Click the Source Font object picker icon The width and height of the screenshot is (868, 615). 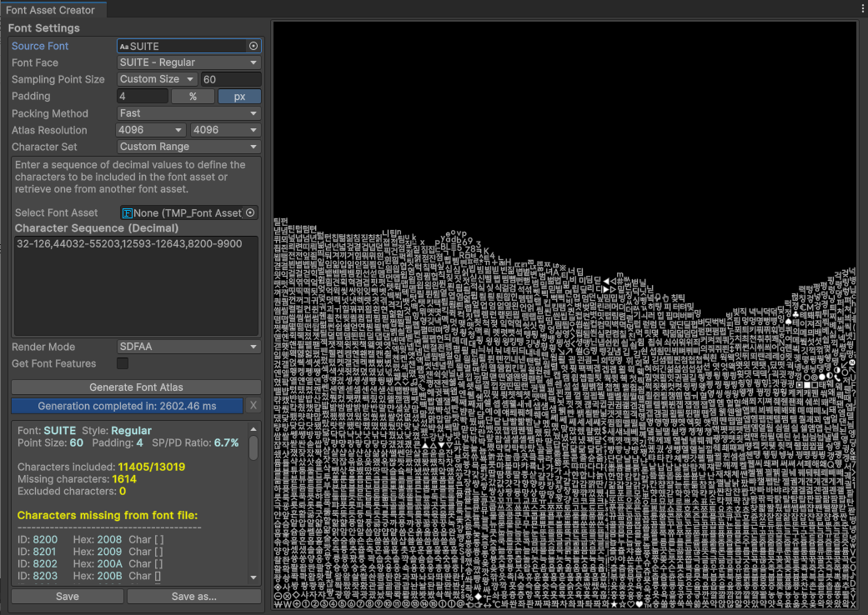tap(253, 46)
